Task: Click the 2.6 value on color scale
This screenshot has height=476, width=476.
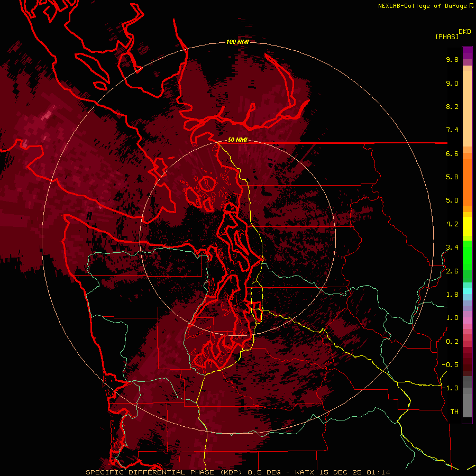Action: coord(452,271)
